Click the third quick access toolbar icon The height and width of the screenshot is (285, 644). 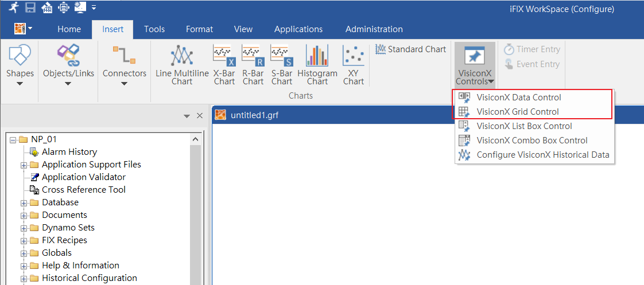(x=47, y=7)
